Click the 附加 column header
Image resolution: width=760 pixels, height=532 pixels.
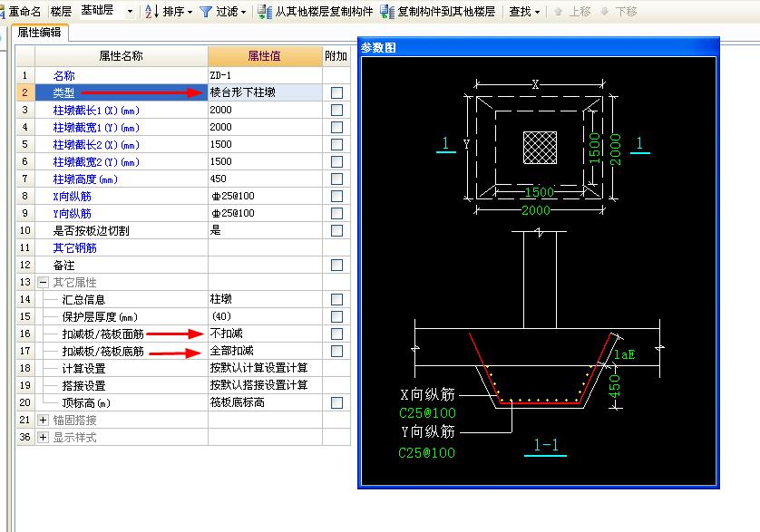336,56
